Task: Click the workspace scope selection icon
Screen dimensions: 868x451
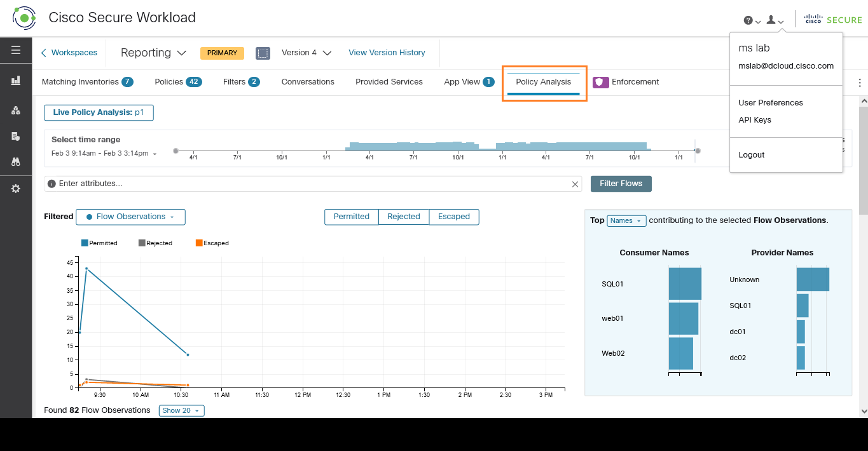Action: pos(263,53)
